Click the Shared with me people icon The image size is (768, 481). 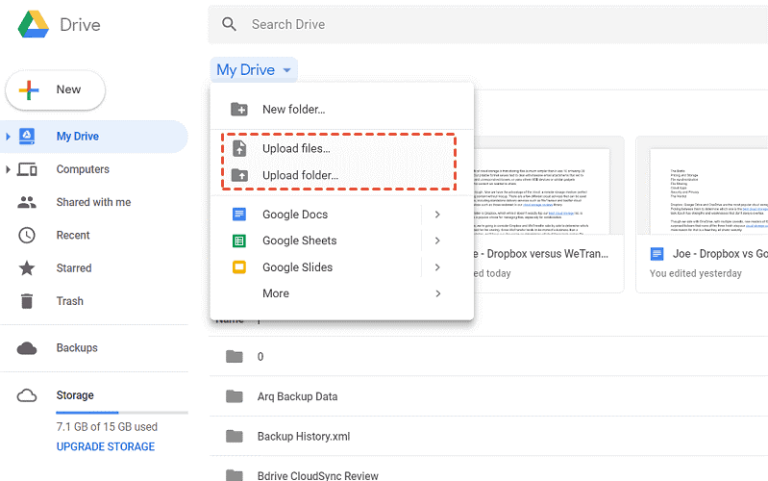(x=27, y=202)
